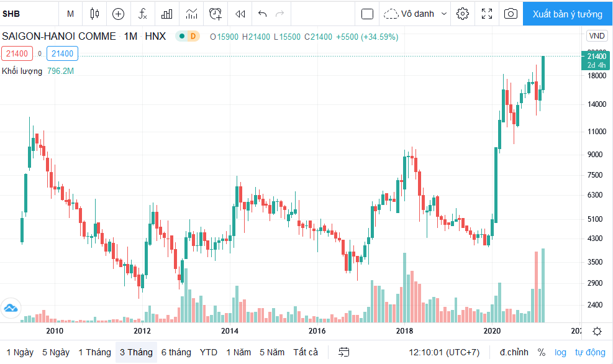Viewport: 613px width, 364px height.
Task: Open the financials bar chart icon
Action: [x=167, y=14]
